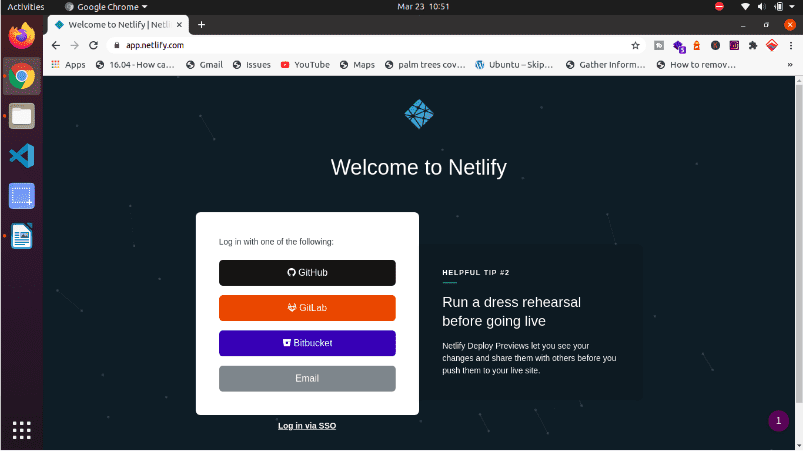This screenshot has height=455, width=803.
Task: Launch Visual Studio Code from the dock
Action: [21, 155]
